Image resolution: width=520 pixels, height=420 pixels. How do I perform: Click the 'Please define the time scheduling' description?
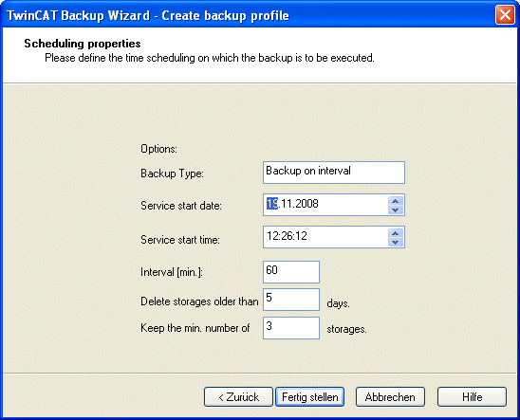click(210, 58)
